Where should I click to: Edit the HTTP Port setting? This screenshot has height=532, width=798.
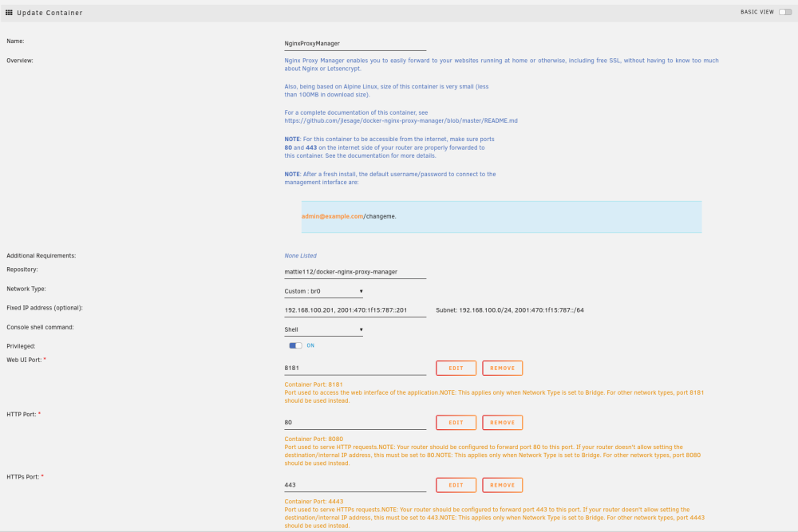pyautogui.click(x=456, y=423)
